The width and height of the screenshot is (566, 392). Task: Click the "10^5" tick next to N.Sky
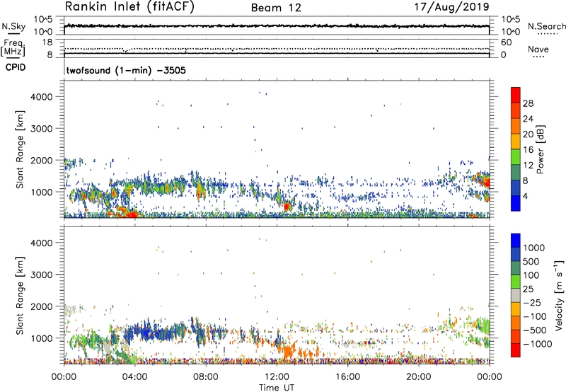[x=43, y=20]
